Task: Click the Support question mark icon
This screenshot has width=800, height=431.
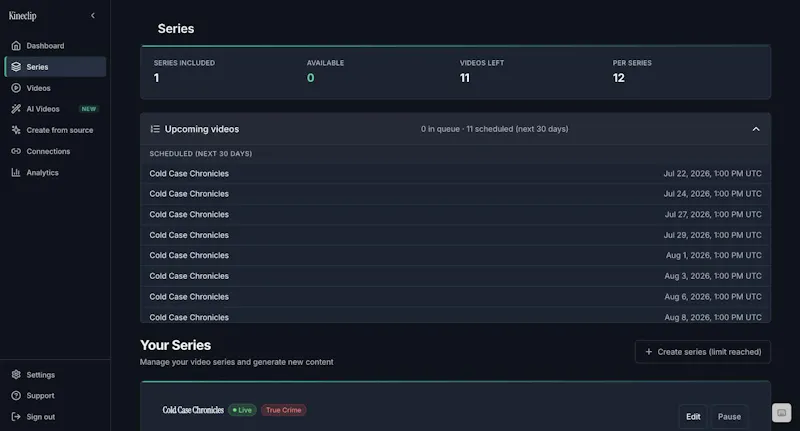Action: coord(16,395)
